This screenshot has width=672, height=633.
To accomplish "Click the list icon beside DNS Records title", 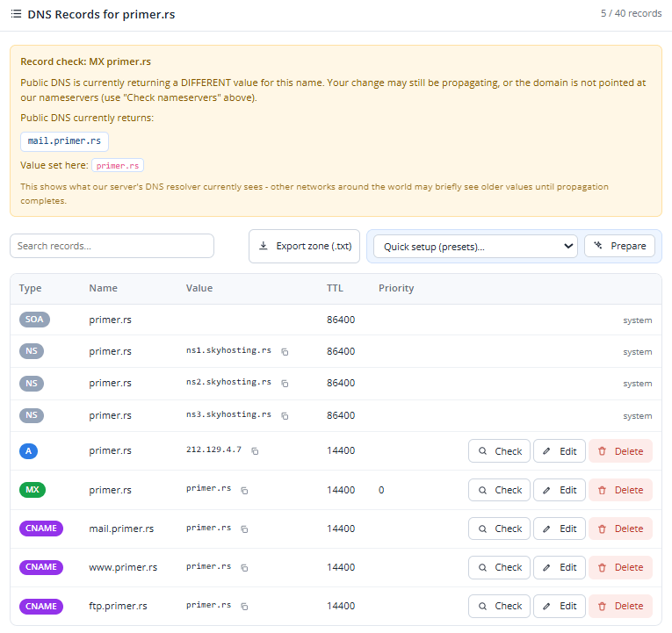I will pos(16,14).
